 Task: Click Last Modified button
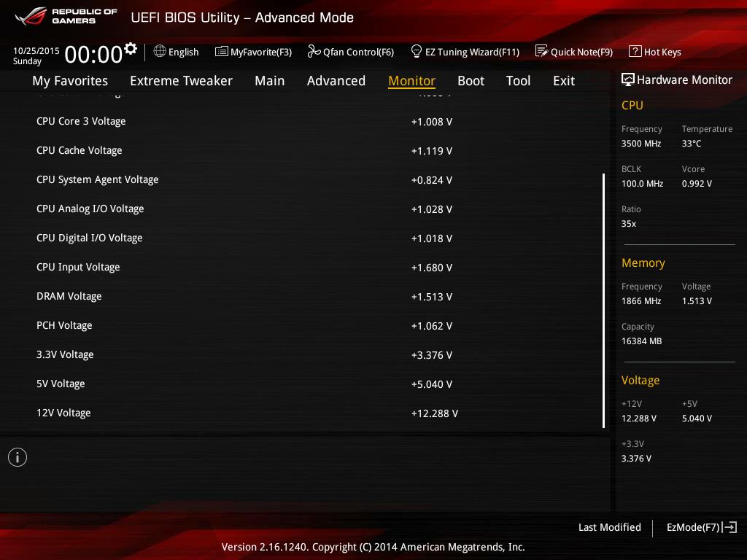pos(609,527)
